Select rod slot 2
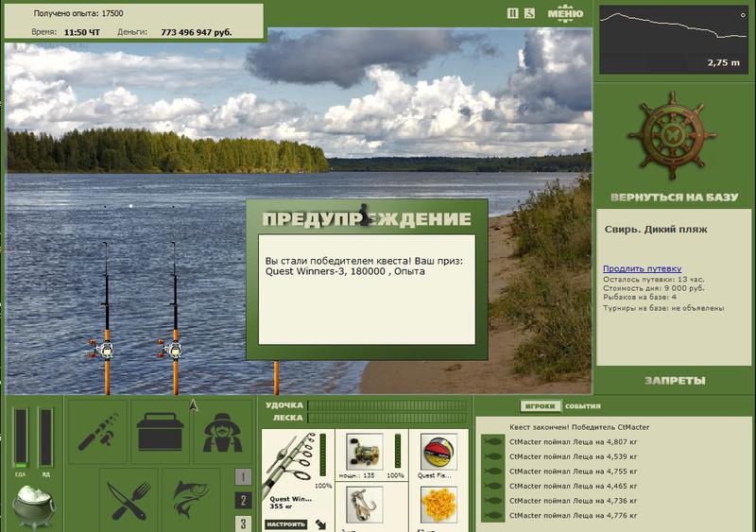Image resolution: width=756 pixels, height=532 pixels. 243,501
